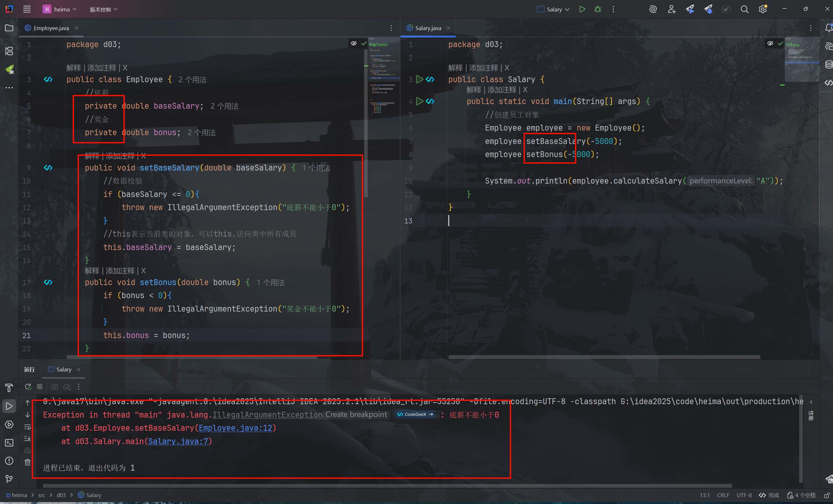Open the Terminal tool window icon

(9, 442)
